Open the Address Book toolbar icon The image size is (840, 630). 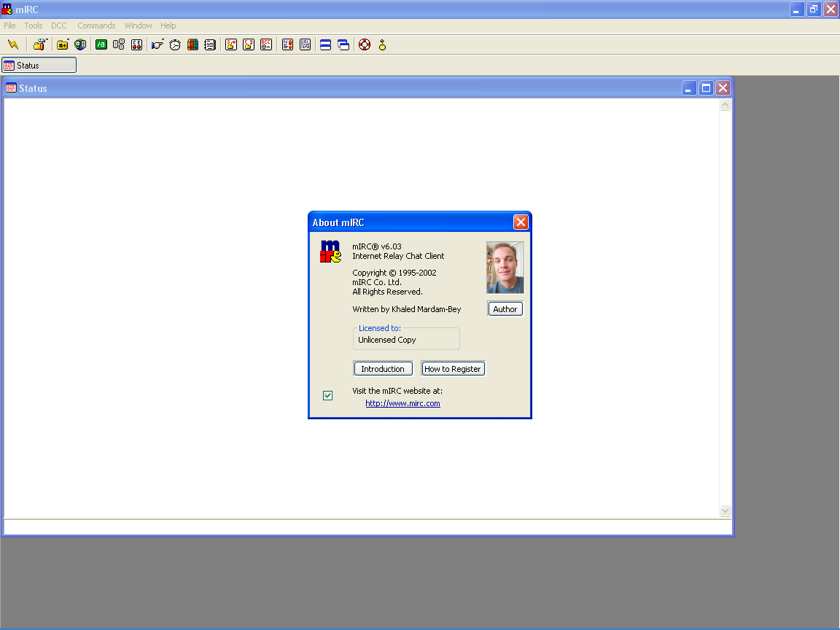point(210,45)
